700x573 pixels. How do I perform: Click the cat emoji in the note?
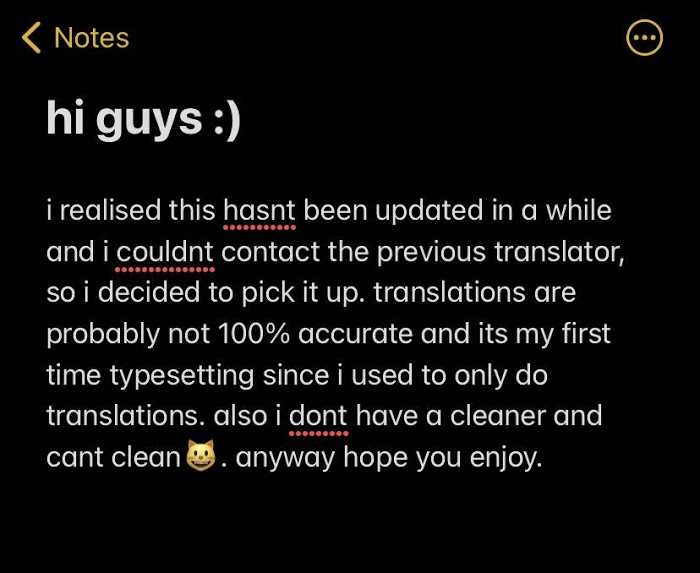click(201, 457)
